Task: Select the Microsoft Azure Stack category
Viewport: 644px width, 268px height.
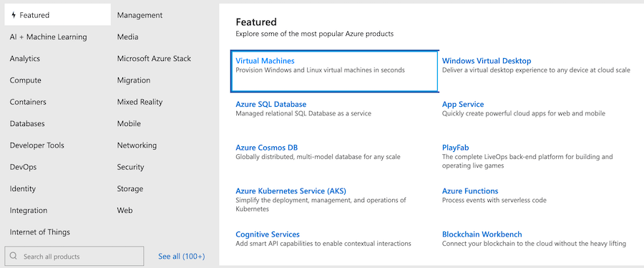Action: click(x=154, y=59)
